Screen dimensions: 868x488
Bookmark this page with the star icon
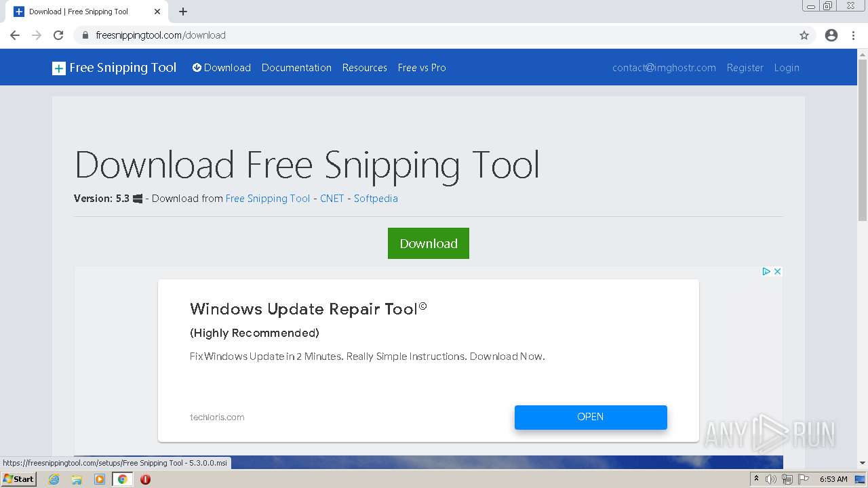pyautogui.click(x=804, y=35)
